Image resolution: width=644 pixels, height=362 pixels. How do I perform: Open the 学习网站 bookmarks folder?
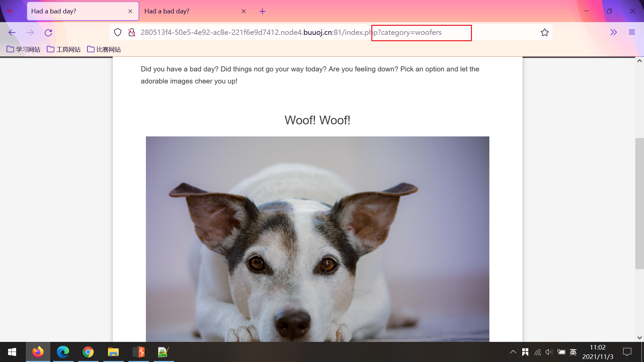click(23, 50)
